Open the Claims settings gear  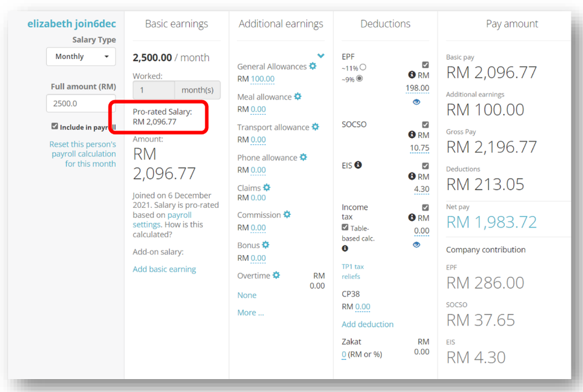[266, 188]
